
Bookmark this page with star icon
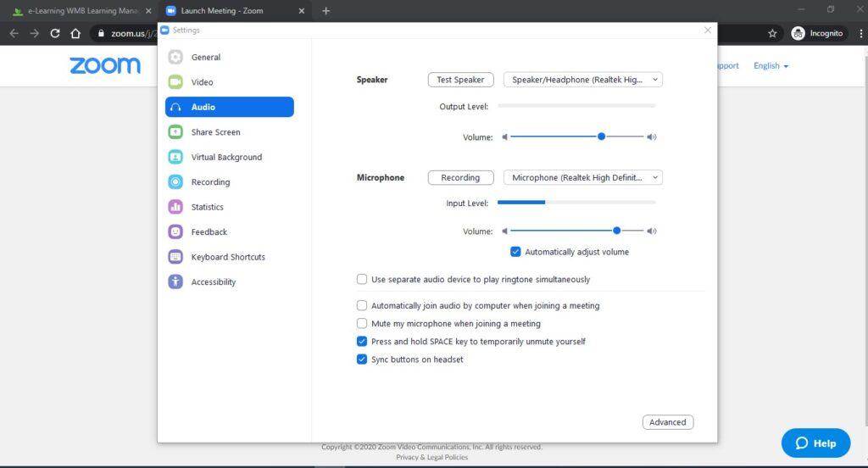pos(772,33)
